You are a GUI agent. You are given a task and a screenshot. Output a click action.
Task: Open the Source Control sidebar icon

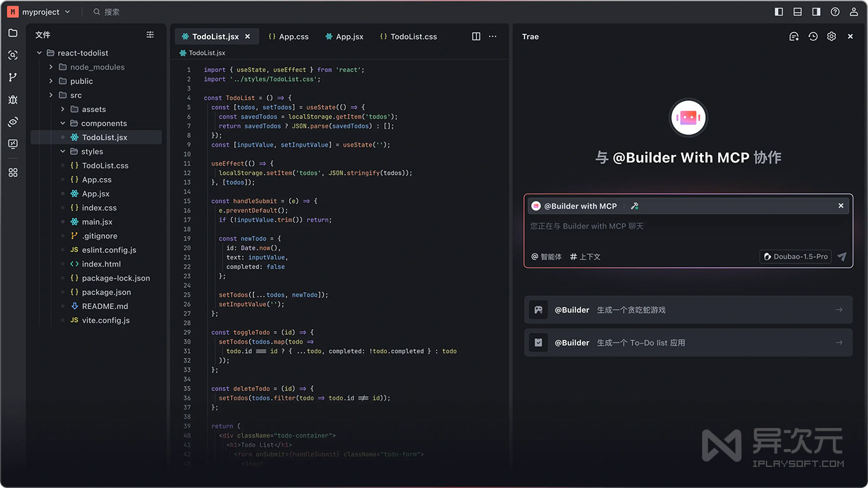click(13, 77)
